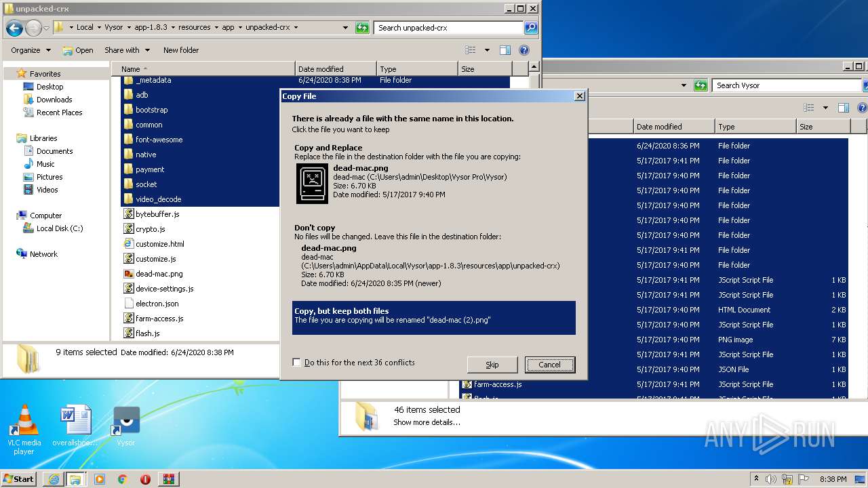Open the Vysor desktop shortcut
The width and height of the screenshot is (868, 488).
tap(126, 427)
